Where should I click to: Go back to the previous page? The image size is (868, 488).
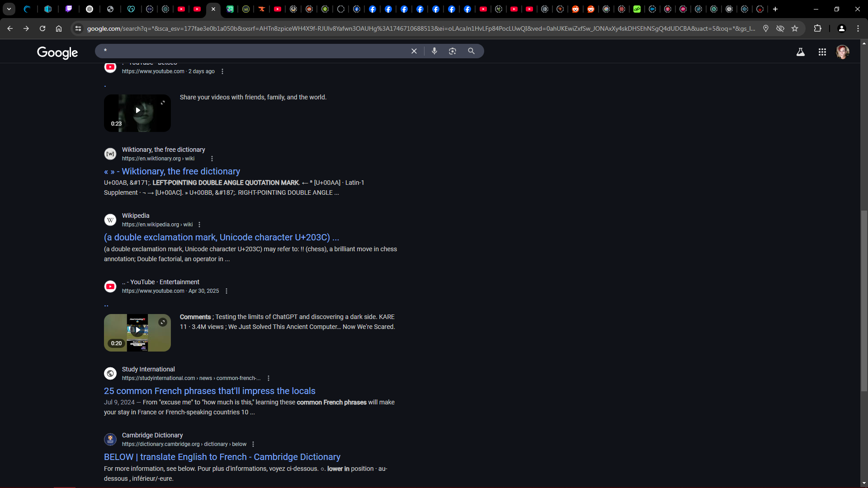click(10, 28)
